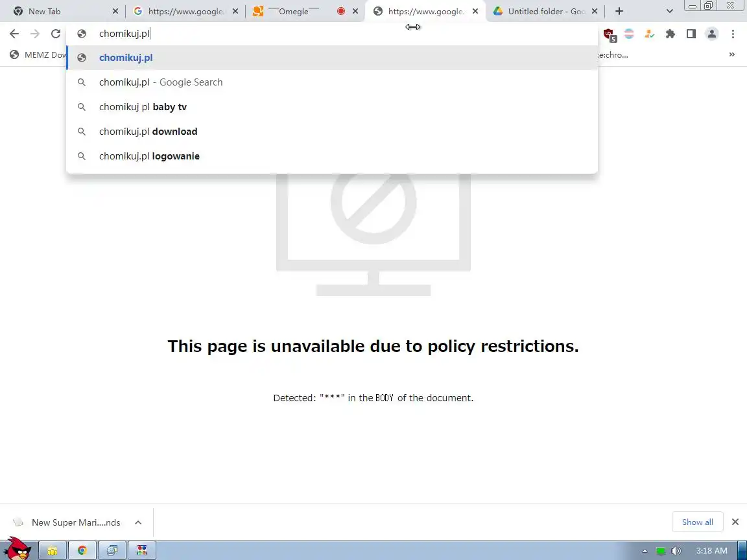Screen dimensions: 747x560
Task: Click the striped pink-blue extension icon
Action: [x=629, y=34]
